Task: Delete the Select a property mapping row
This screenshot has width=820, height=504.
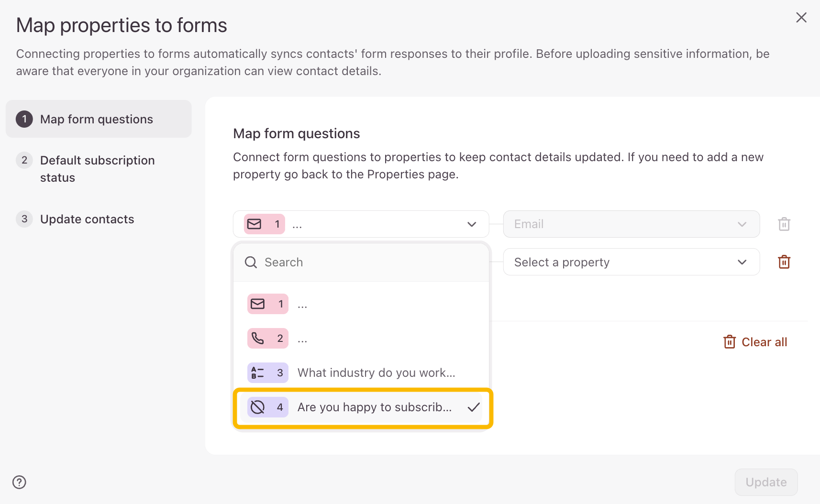Action: coord(784,262)
